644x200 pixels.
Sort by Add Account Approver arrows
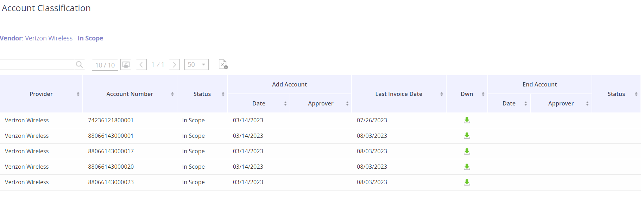347,104
